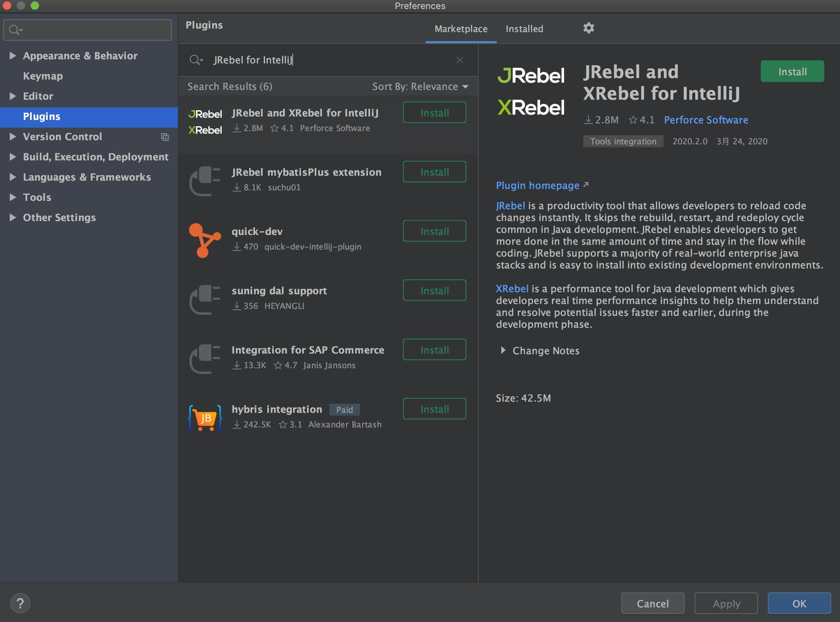Click Integration for SAP Commerce plug icon
The image size is (840, 622).
[x=205, y=359]
